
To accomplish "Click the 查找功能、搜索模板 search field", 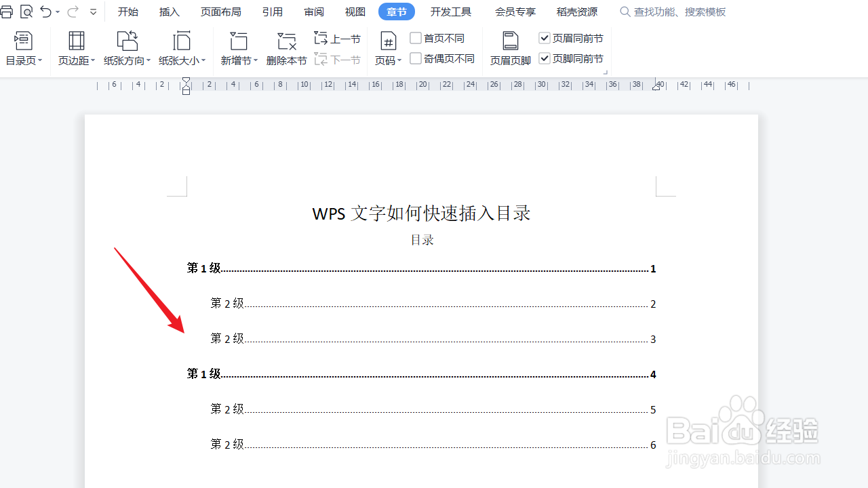I will click(x=679, y=12).
